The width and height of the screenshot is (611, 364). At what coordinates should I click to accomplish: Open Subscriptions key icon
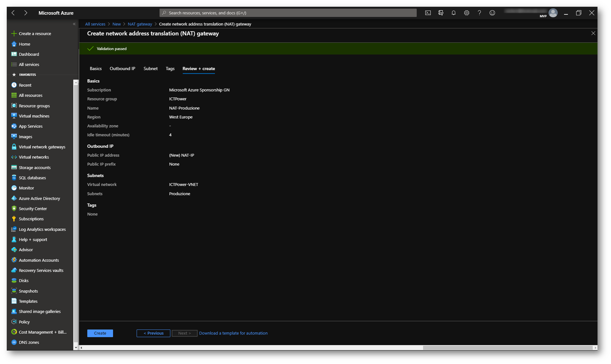tap(14, 219)
